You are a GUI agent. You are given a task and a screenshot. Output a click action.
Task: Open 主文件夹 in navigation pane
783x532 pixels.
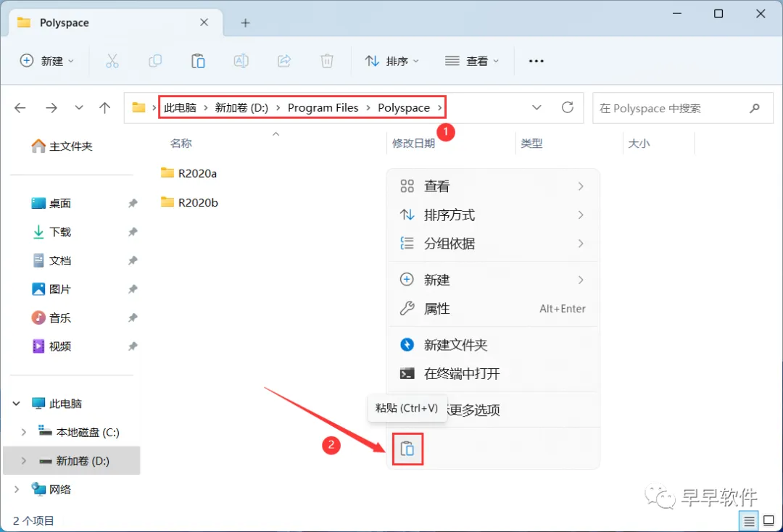pos(62,146)
